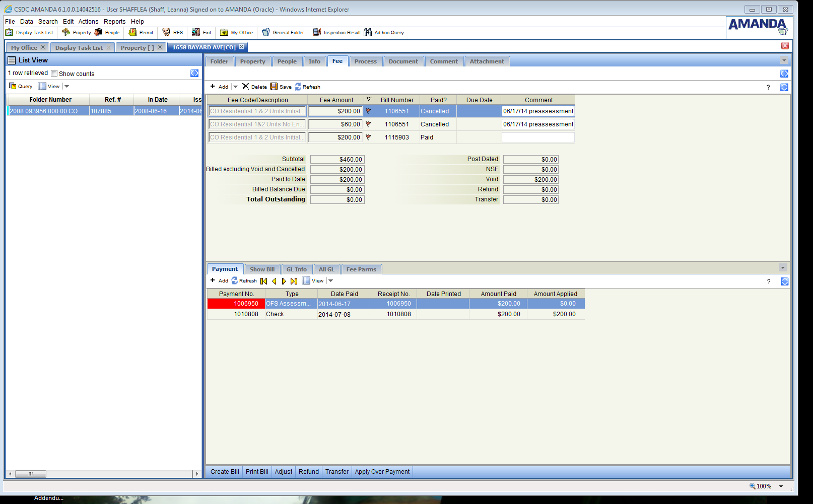
Task: Click the Save icon in Fee toolbar
Action: point(274,87)
